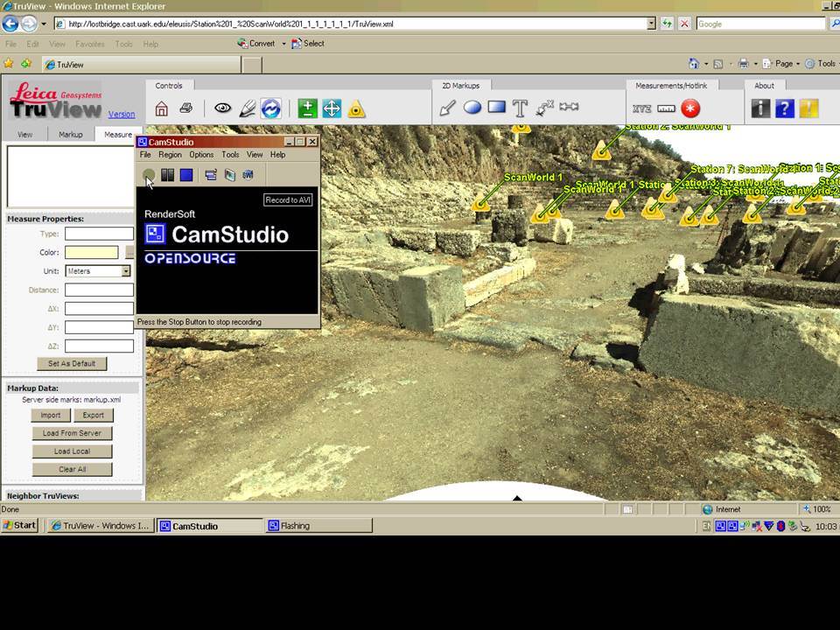
Task: Select the green zoom plus/minus tool
Action: tap(307, 108)
